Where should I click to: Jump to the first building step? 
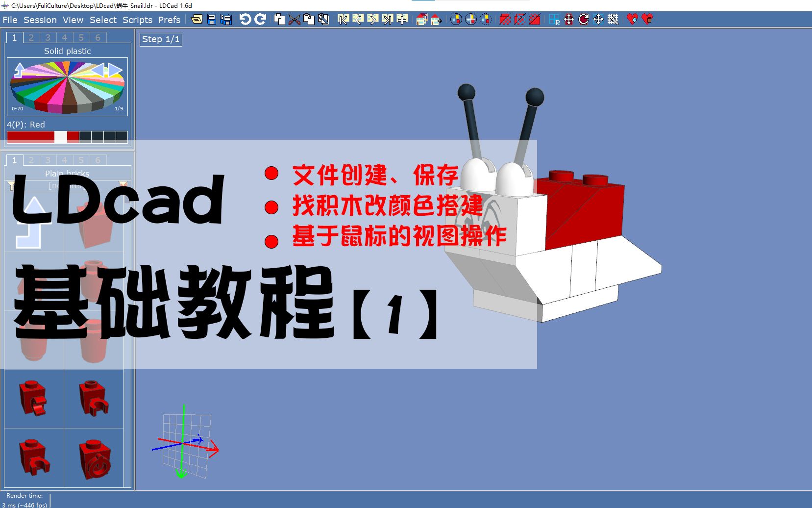point(343,19)
